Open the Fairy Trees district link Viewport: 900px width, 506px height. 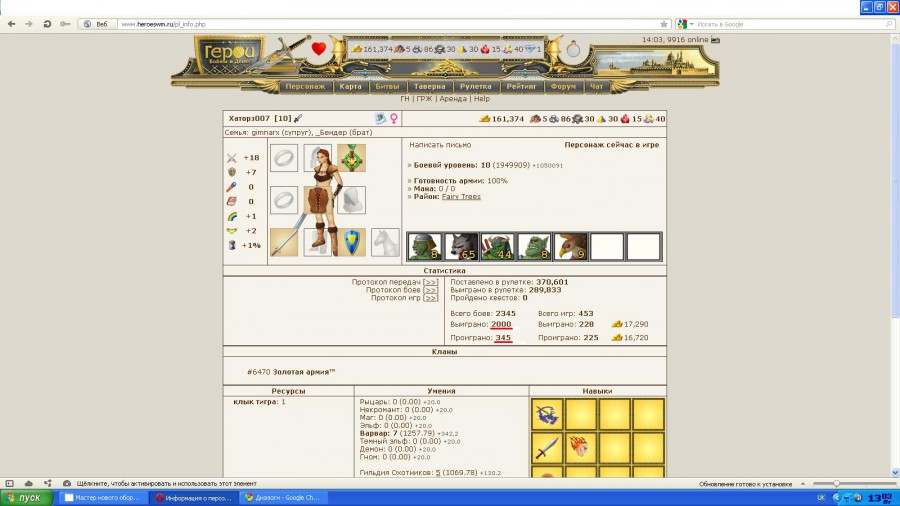point(461,196)
